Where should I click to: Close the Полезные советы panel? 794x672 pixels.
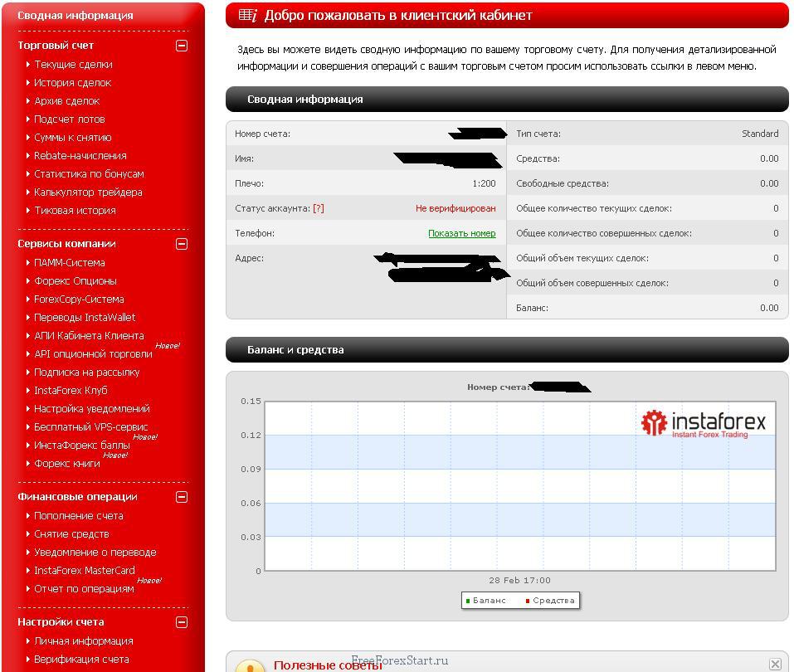point(775,664)
